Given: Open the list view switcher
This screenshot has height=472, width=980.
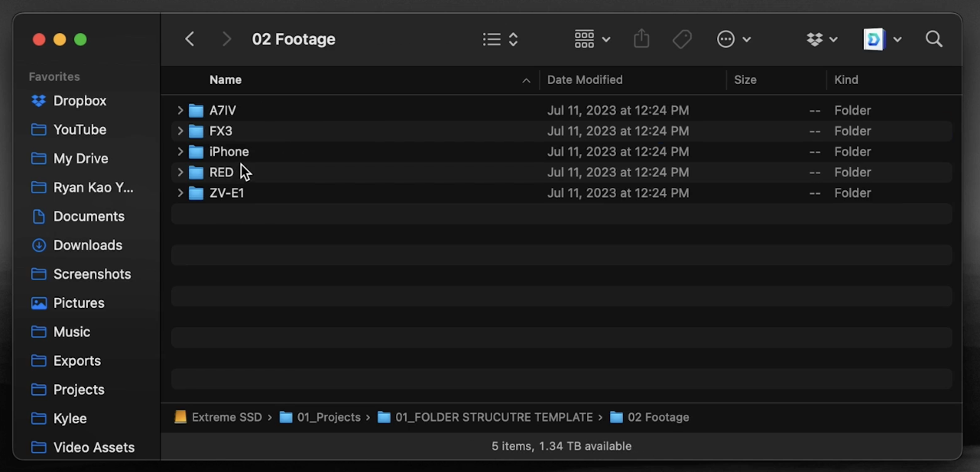Looking at the screenshot, I should point(501,39).
